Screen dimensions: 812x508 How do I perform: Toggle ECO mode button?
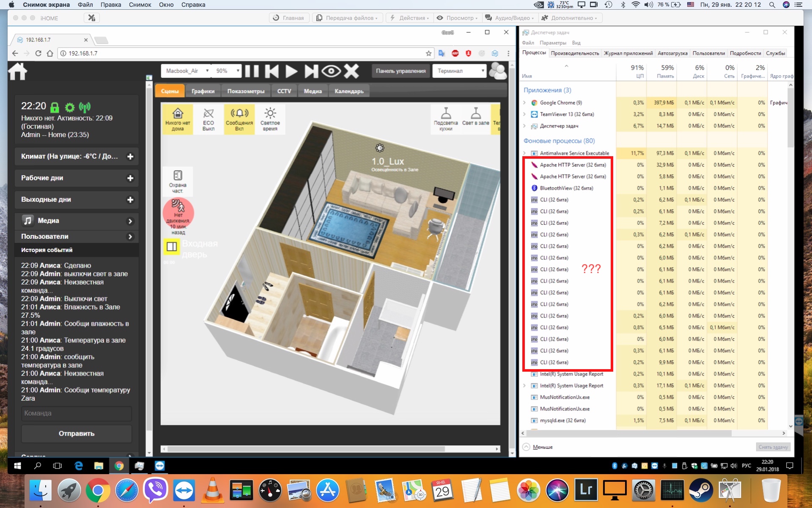coord(208,119)
